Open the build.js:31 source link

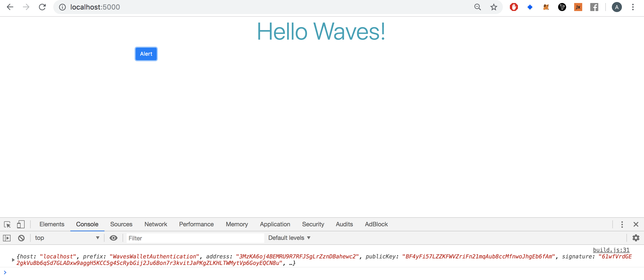(x=611, y=250)
